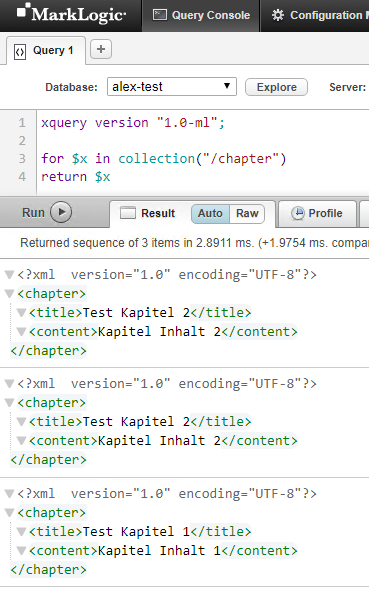The width and height of the screenshot is (369, 595).
Task: Collapse the second result's xml declaration
Action: [x=9, y=384]
